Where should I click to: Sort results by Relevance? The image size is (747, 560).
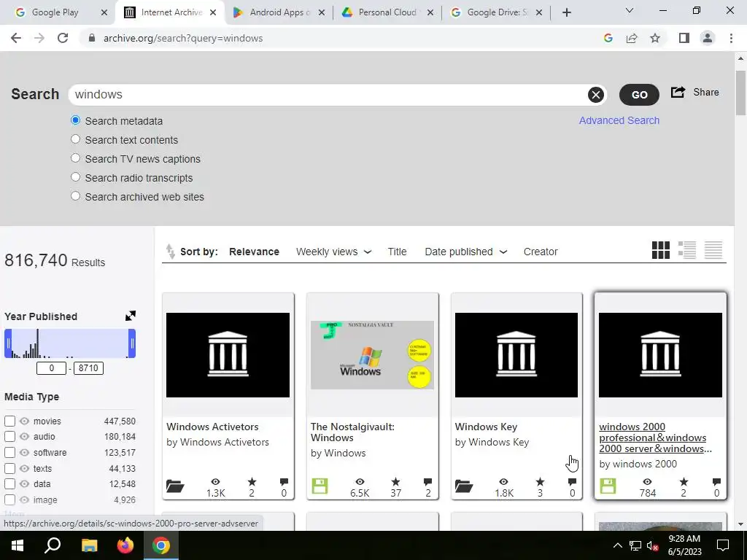[x=254, y=252]
